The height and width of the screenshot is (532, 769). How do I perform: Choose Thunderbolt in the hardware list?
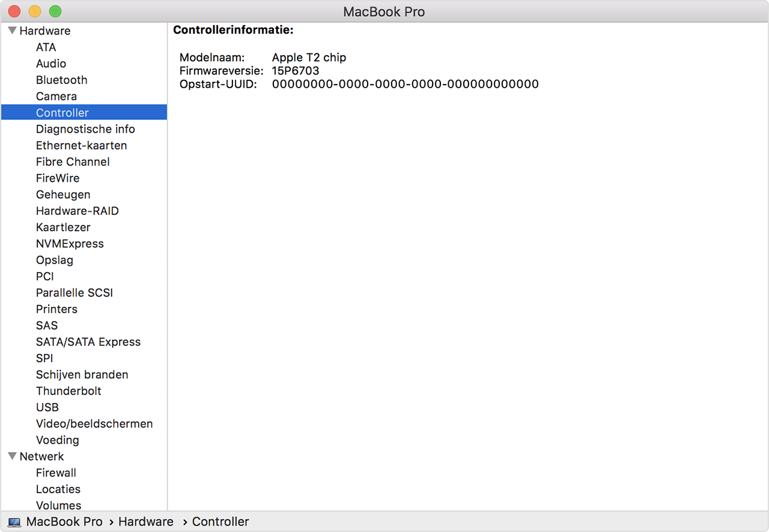(68, 391)
